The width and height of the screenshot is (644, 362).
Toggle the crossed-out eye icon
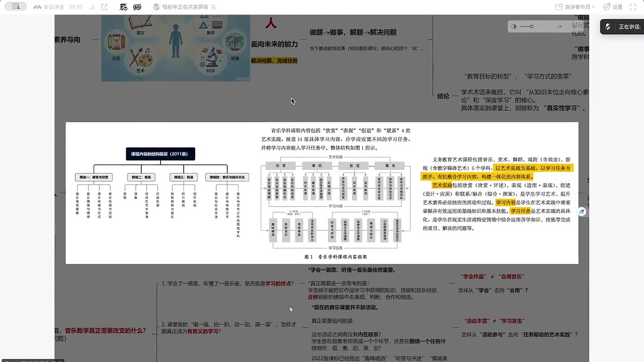pos(137,7)
